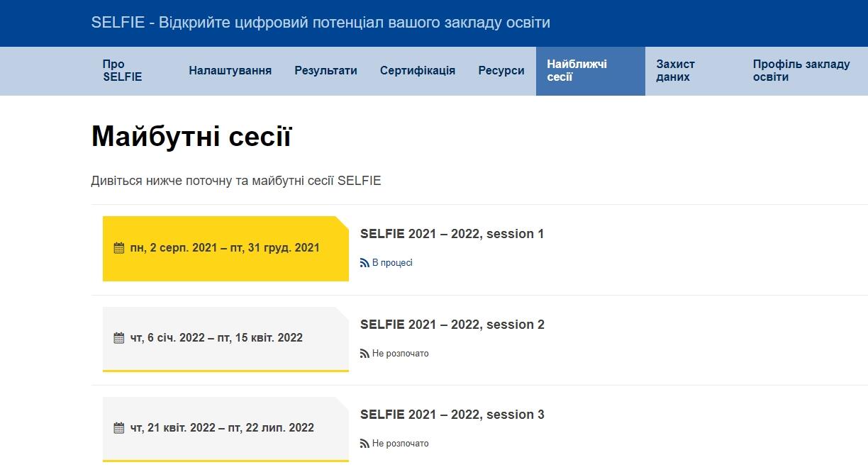
Task: Open the Про SELFIE menu item
Action: [x=123, y=71]
